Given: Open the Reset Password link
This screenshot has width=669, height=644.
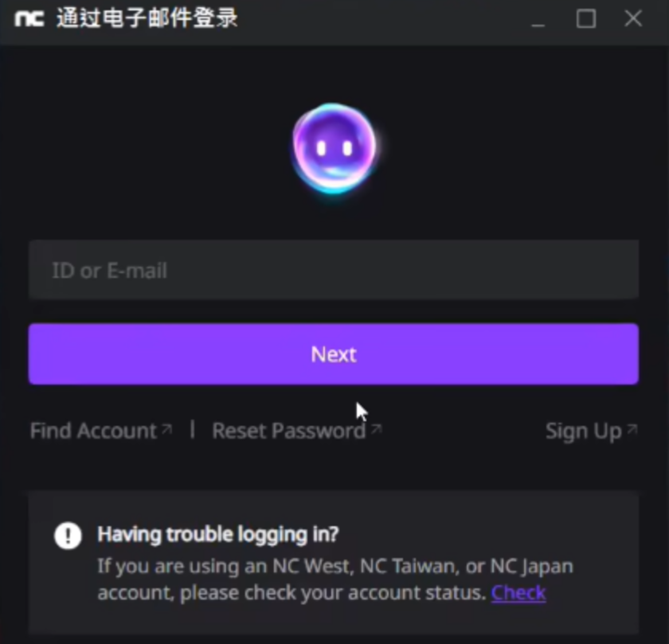Looking at the screenshot, I should click(x=289, y=431).
